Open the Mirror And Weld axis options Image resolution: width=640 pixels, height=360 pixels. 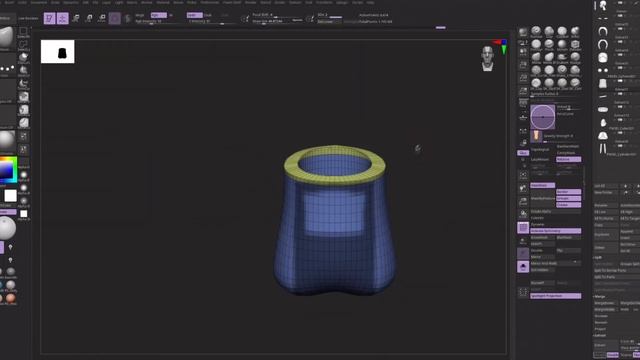click(575, 263)
